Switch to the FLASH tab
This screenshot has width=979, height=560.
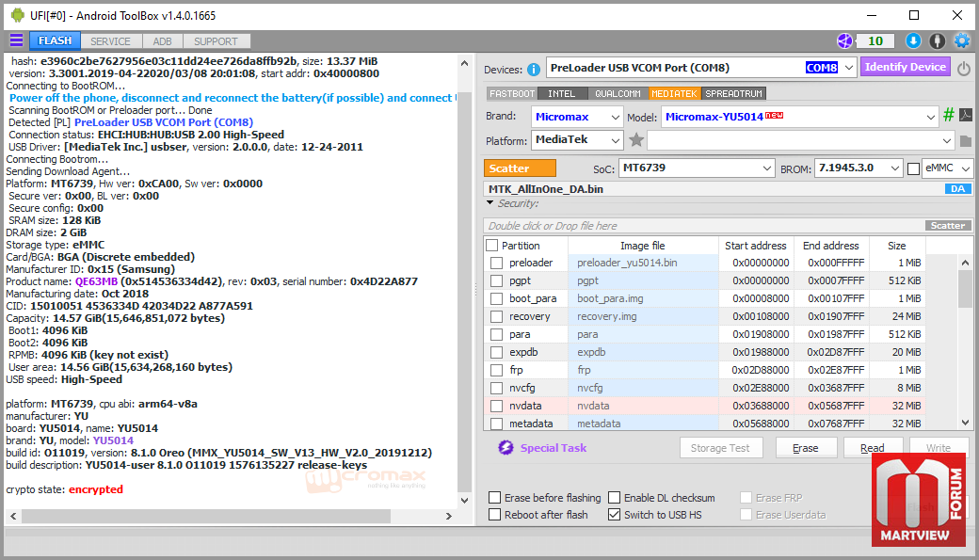55,40
